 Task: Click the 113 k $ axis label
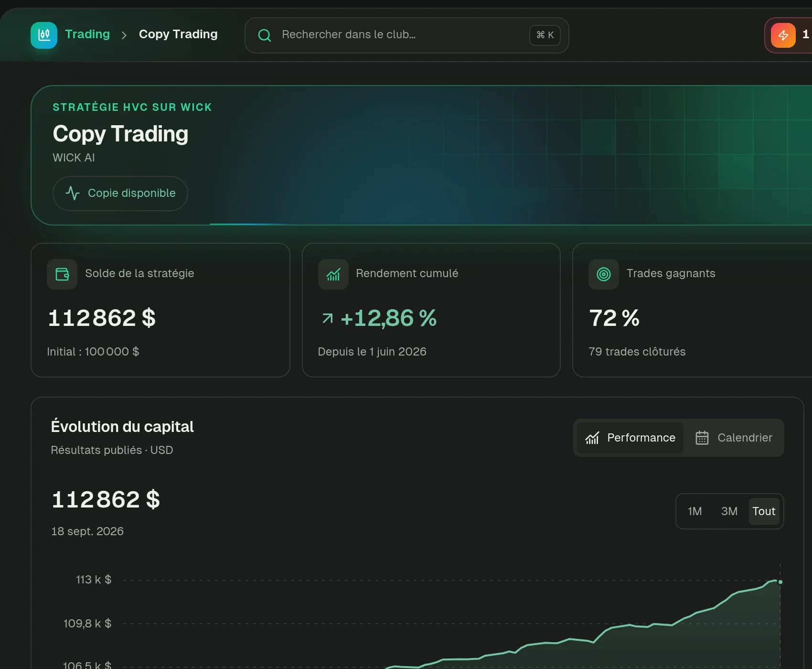94,580
